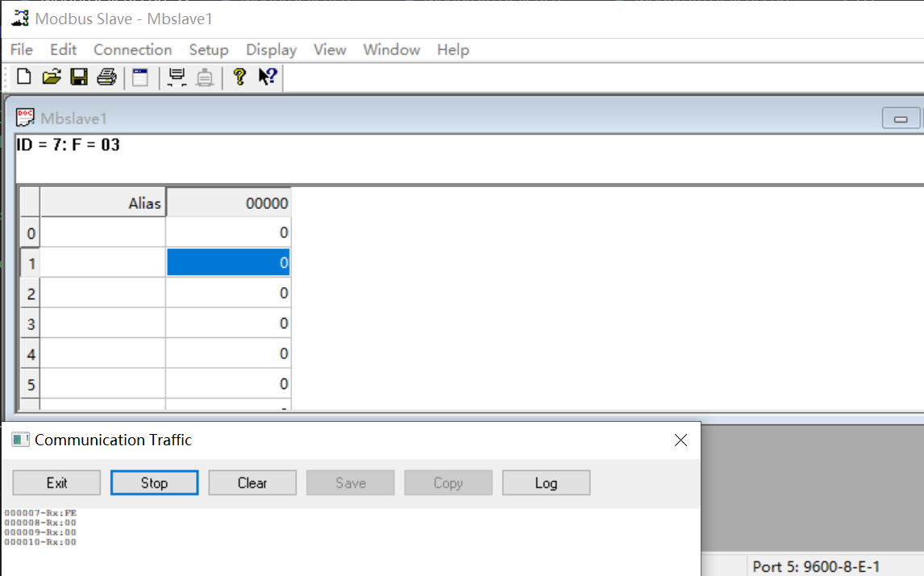Click the alias cell for row 0
The width and height of the screenshot is (924, 576).
102,232
